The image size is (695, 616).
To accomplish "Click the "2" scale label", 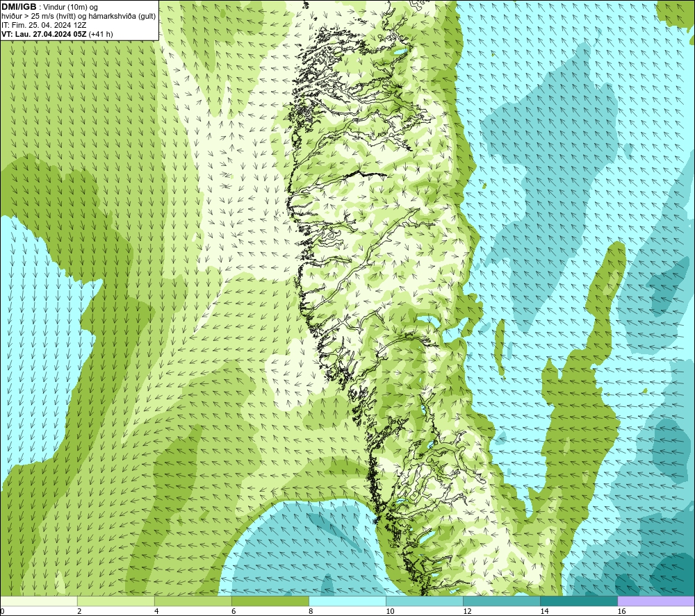I will click(x=79, y=611).
